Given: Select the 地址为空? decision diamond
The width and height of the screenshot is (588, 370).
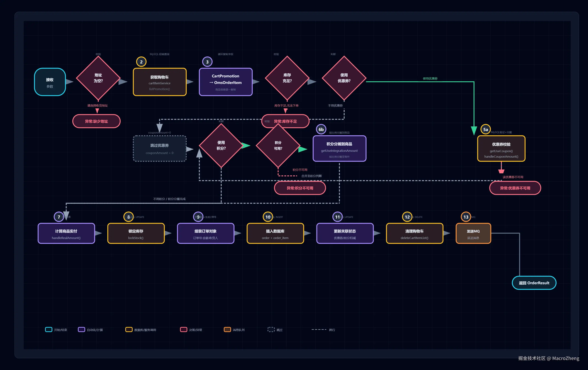Looking at the screenshot, I should pyautogui.click(x=98, y=78).
